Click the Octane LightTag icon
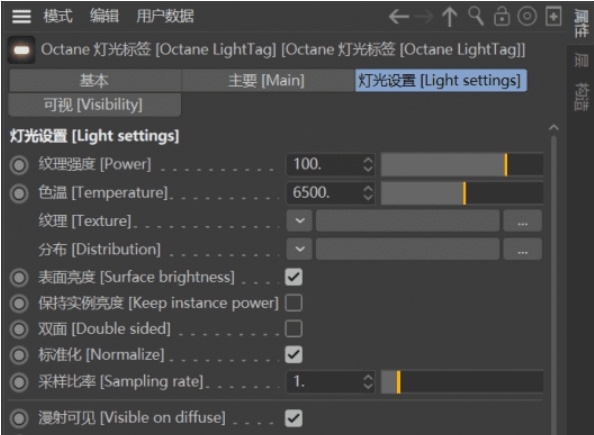Image resolution: width=594 pixels, height=435 pixels. [21, 50]
